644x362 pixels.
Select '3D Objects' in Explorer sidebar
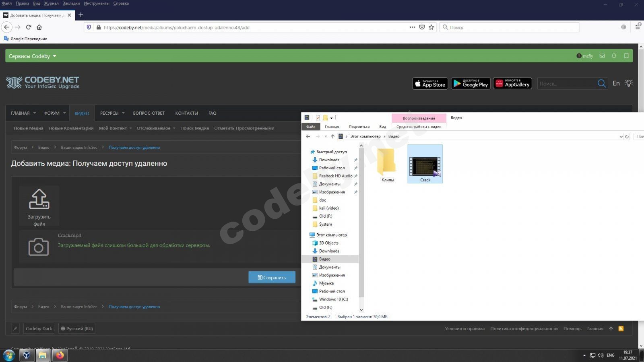click(x=328, y=243)
